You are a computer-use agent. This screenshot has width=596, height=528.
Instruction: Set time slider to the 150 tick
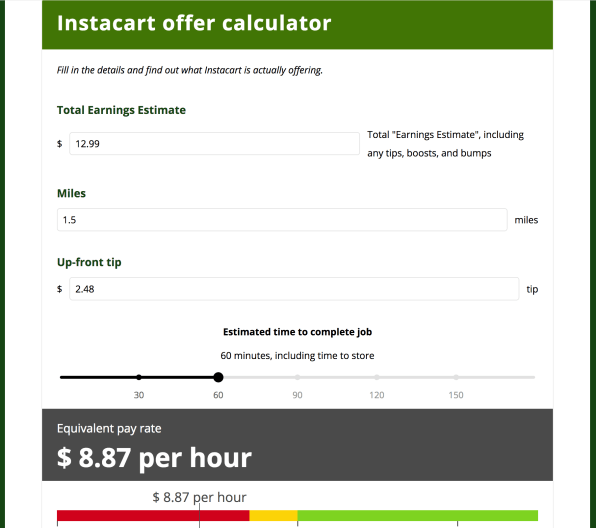[456, 377]
